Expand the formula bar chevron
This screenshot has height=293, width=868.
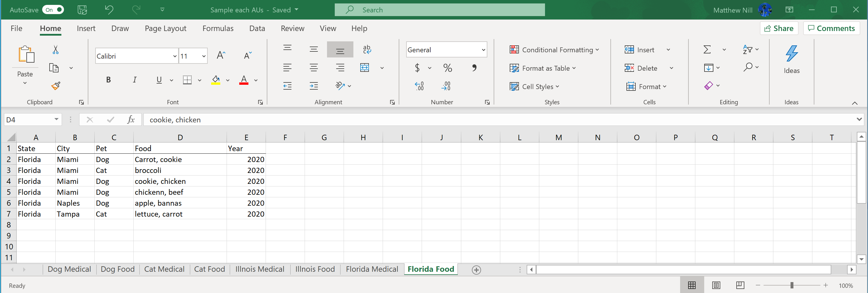859,119
